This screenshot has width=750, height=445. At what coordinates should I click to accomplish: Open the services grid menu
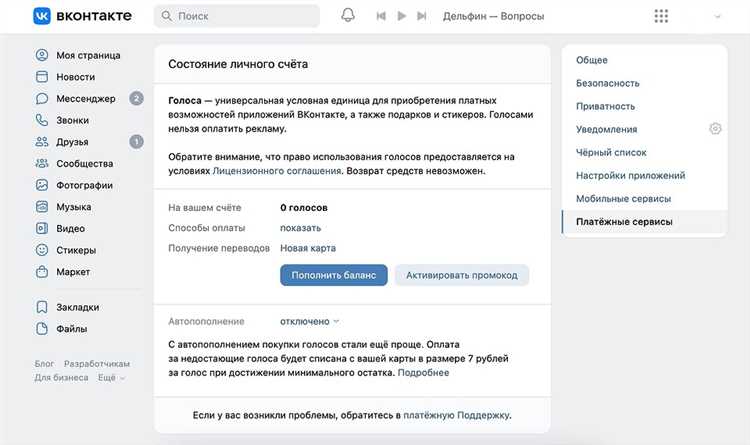pyautogui.click(x=661, y=16)
